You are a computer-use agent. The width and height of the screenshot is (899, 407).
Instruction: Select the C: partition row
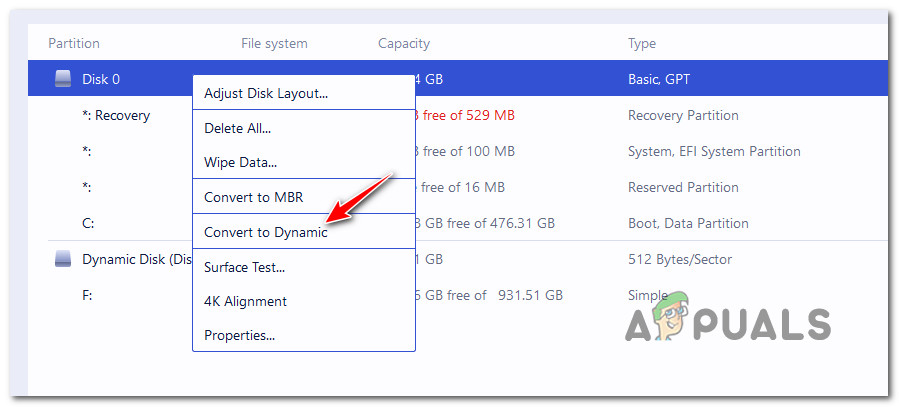pyautogui.click(x=88, y=223)
